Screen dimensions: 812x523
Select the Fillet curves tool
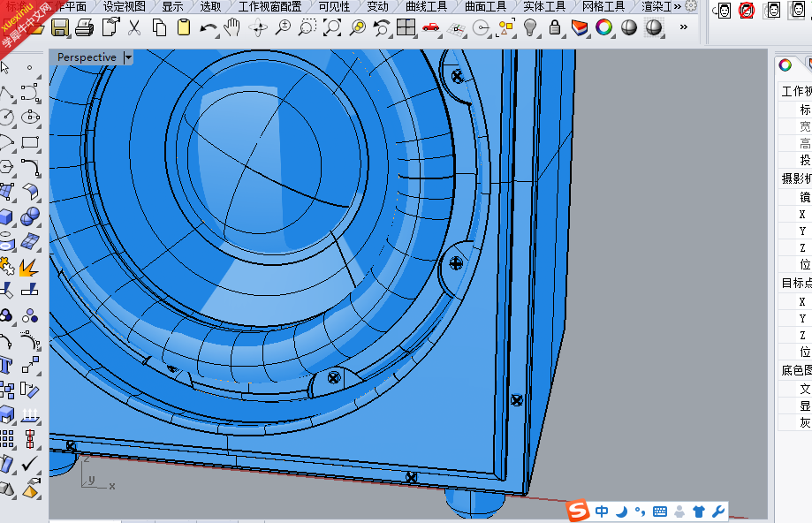tap(30, 167)
